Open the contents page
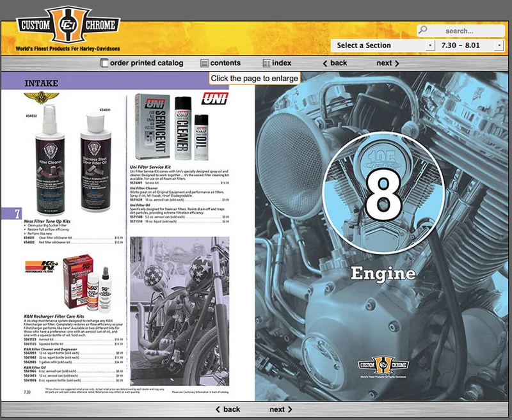 [x=225, y=63]
